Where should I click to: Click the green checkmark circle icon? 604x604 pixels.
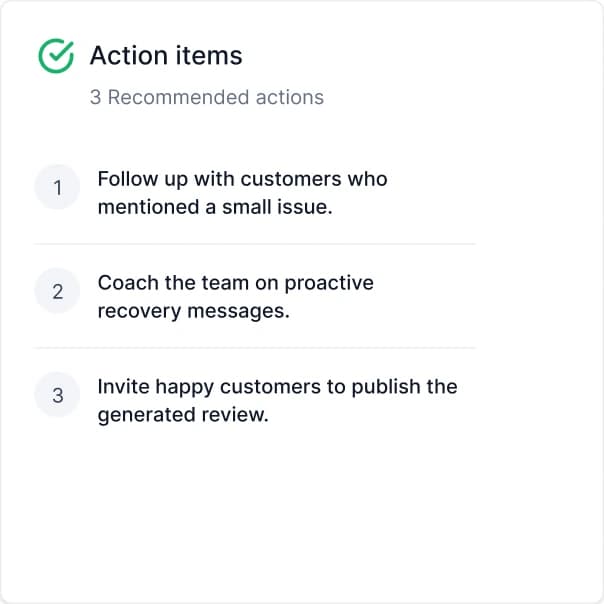click(56, 56)
